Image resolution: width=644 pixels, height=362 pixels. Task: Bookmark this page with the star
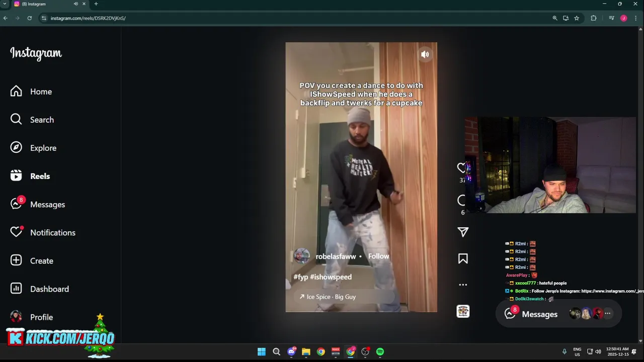point(577,18)
